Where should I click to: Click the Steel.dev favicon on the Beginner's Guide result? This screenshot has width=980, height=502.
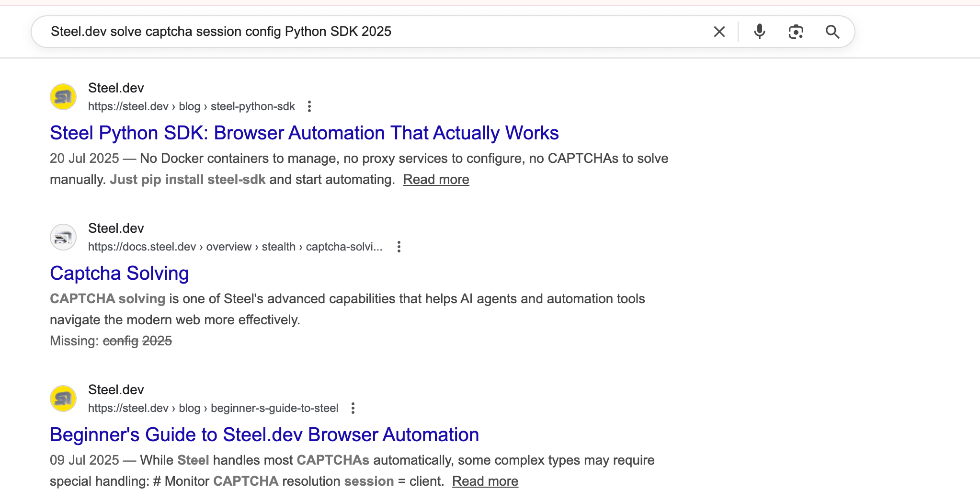(x=63, y=398)
